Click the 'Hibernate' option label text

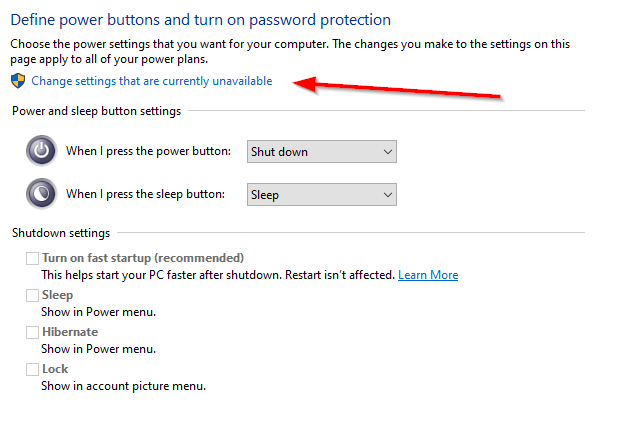pos(70,332)
